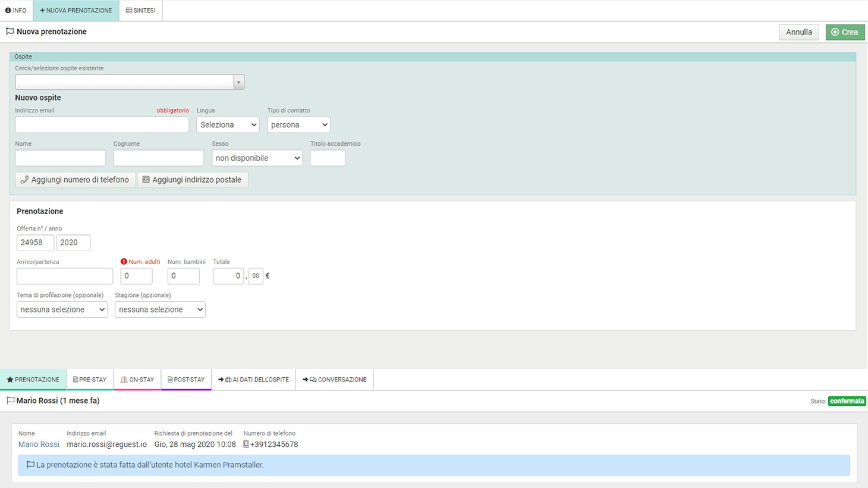Go to AI DATI DELL'OSPITE tab
This screenshot has width=868, height=488.
coord(253,380)
